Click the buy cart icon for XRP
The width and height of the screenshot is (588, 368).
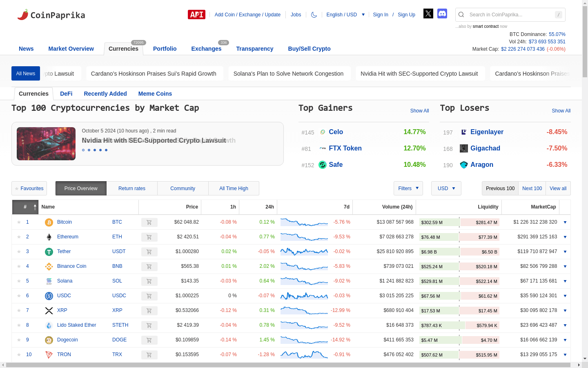(149, 311)
